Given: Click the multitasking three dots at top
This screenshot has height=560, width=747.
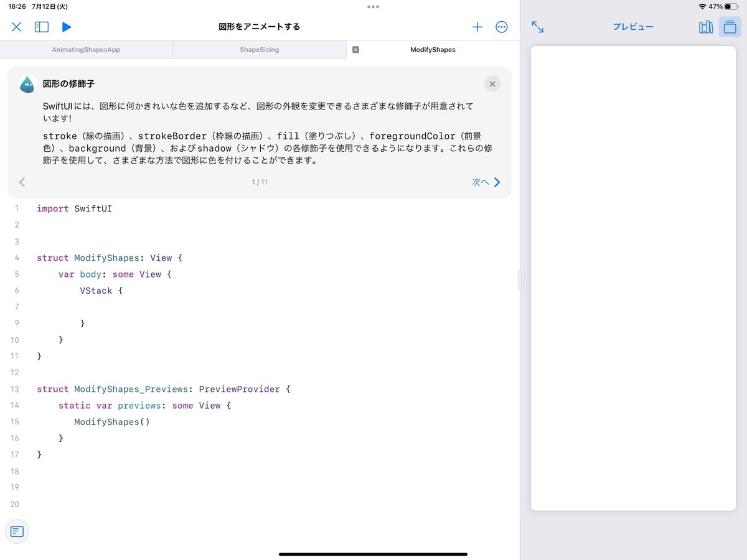Looking at the screenshot, I should (373, 7).
